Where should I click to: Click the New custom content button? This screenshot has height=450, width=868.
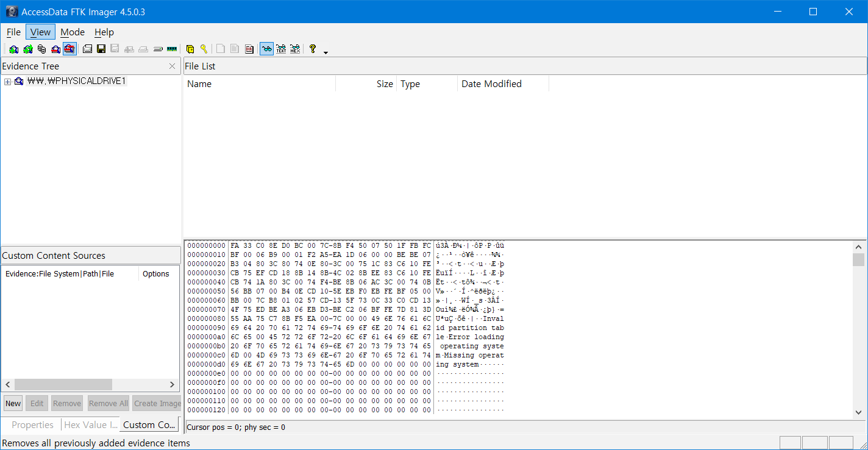click(x=13, y=403)
